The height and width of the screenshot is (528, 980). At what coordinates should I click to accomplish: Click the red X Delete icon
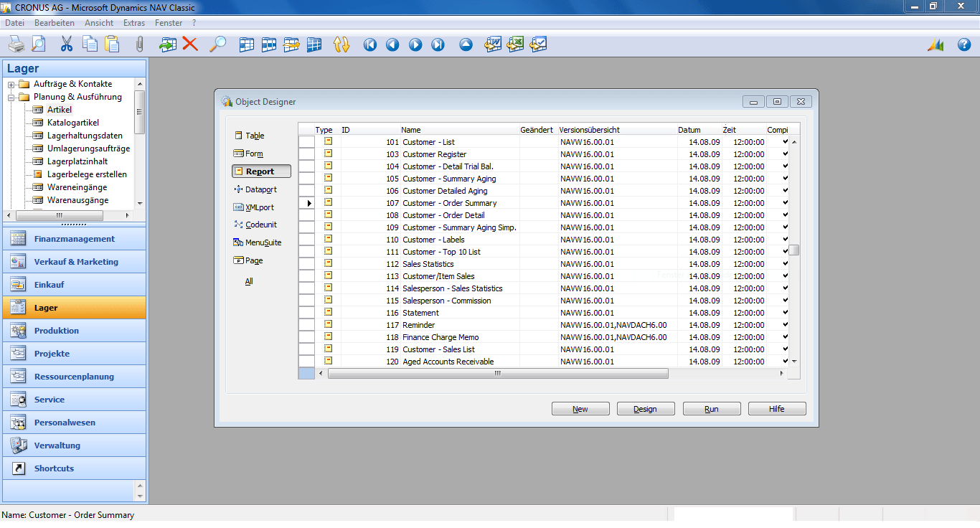[190, 44]
